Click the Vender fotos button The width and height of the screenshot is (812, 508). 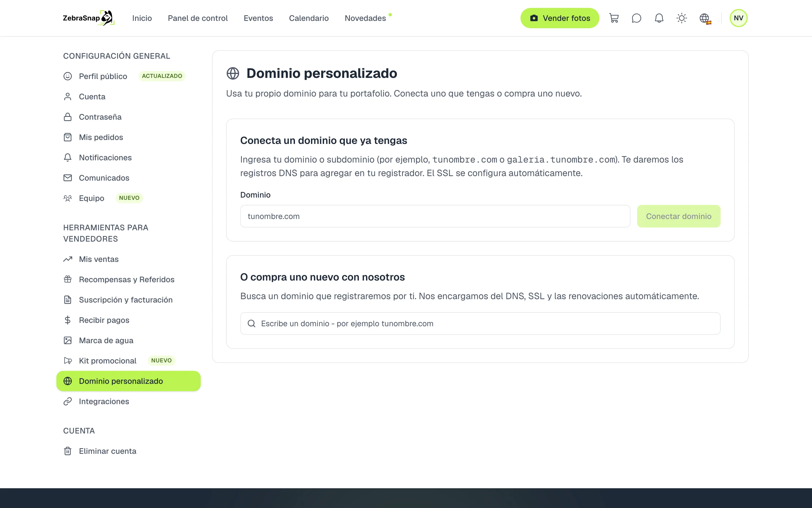coord(559,18)
